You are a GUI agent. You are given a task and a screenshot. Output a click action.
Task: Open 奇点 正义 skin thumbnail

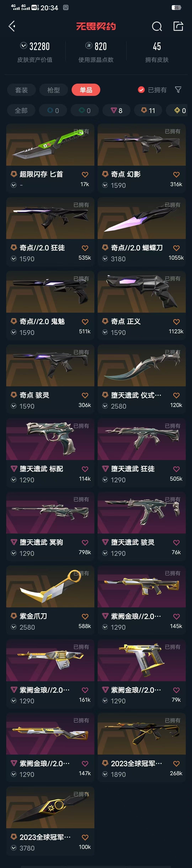pos(142,292)
